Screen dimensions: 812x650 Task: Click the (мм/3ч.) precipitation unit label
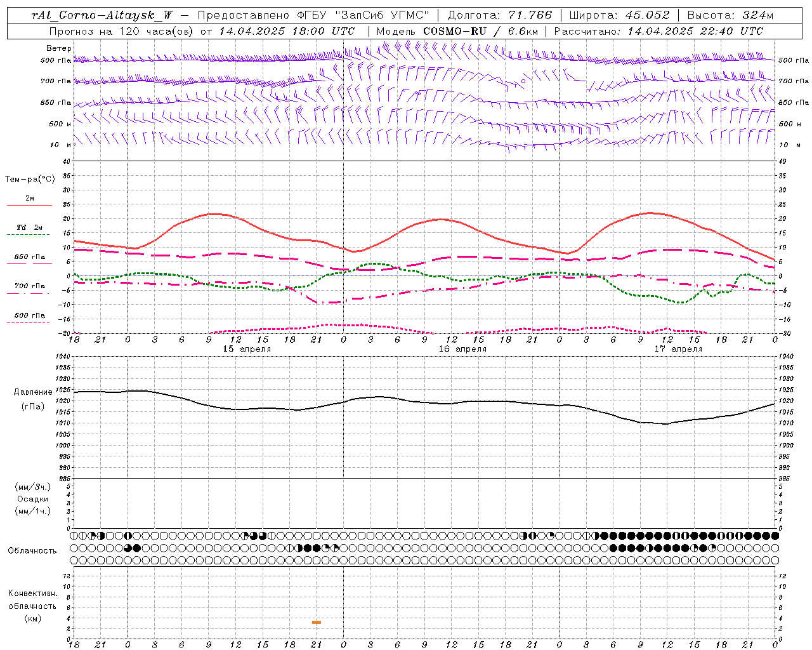click(32, 487)
